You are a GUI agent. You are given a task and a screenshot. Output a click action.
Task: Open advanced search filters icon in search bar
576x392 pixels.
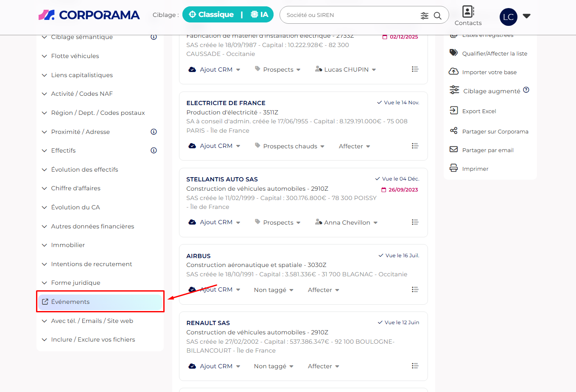[x=424, y=16]
